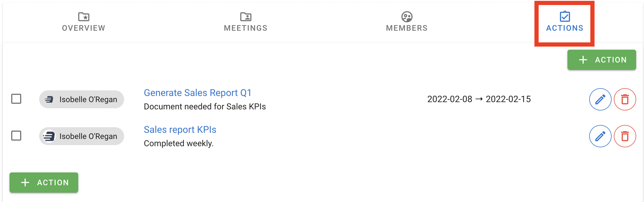The image size is (644, 202).
Task: Select Isobelle O'Regan chip on first action
Action: [82, 99]
